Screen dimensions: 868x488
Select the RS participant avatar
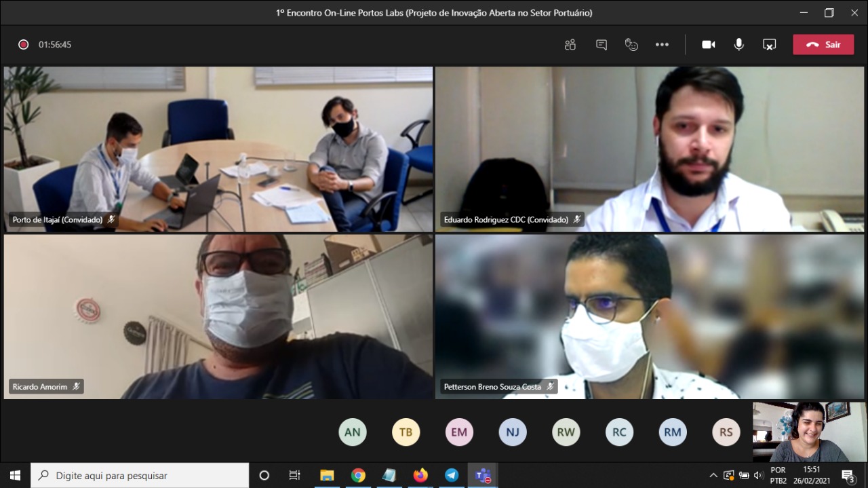(x=726, y=432)
